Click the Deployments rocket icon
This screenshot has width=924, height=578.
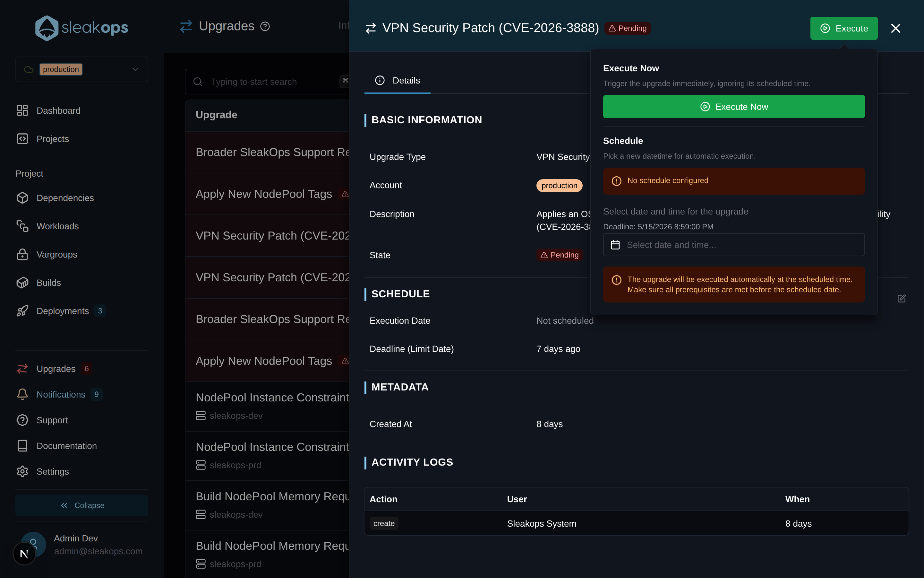tap(22, 311)
